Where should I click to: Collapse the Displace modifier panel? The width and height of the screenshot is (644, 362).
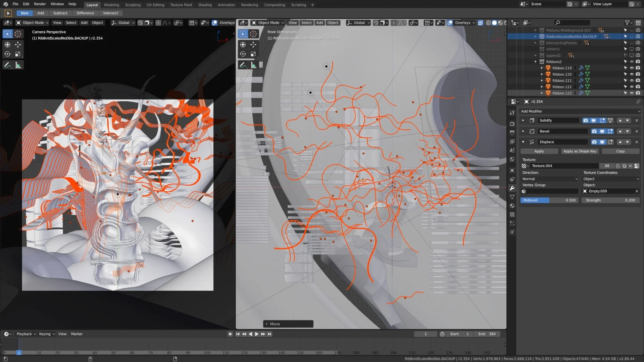point(523,142)
